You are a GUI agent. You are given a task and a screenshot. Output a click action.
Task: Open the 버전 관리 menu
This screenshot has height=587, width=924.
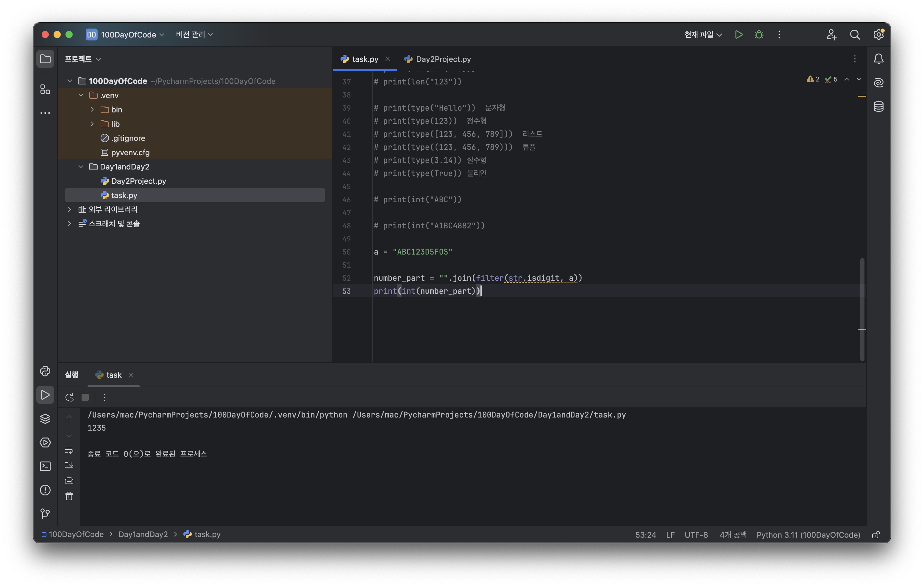click(194, 34)
